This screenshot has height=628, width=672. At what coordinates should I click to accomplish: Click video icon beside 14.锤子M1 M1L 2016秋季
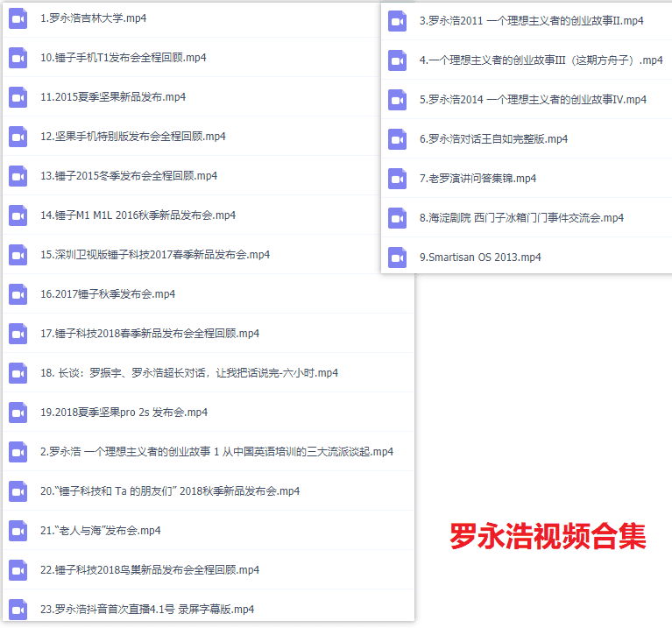click(x=18, y=215)
